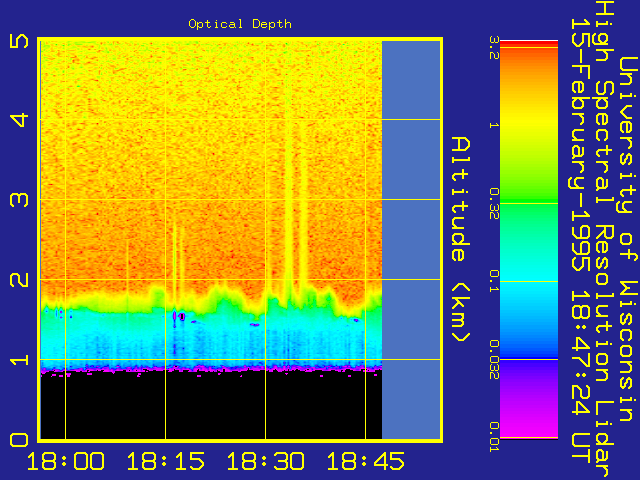The width and height of the screenshot is (640, 480).
Task: Click 'High Spectral Resolution Lidar' vertical text
Action: [605, 240]
